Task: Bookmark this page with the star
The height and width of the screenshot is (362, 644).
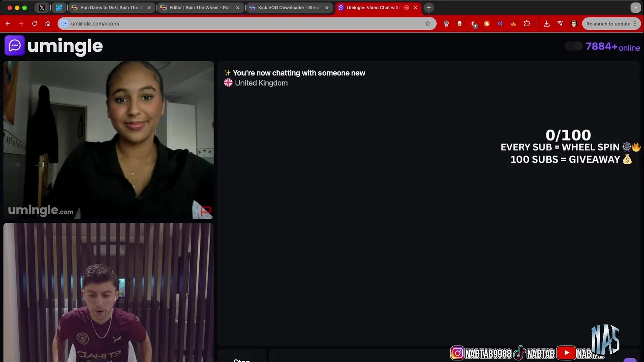Action: pos(428,24)
